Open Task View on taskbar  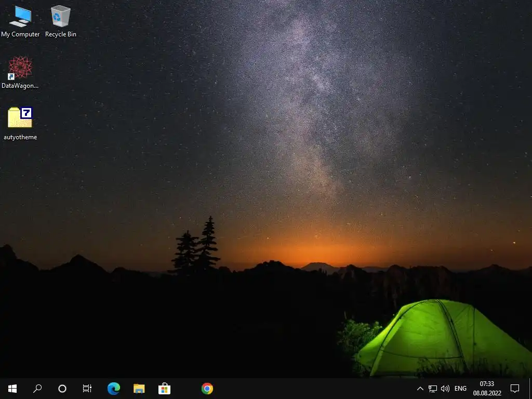[87, 389]
